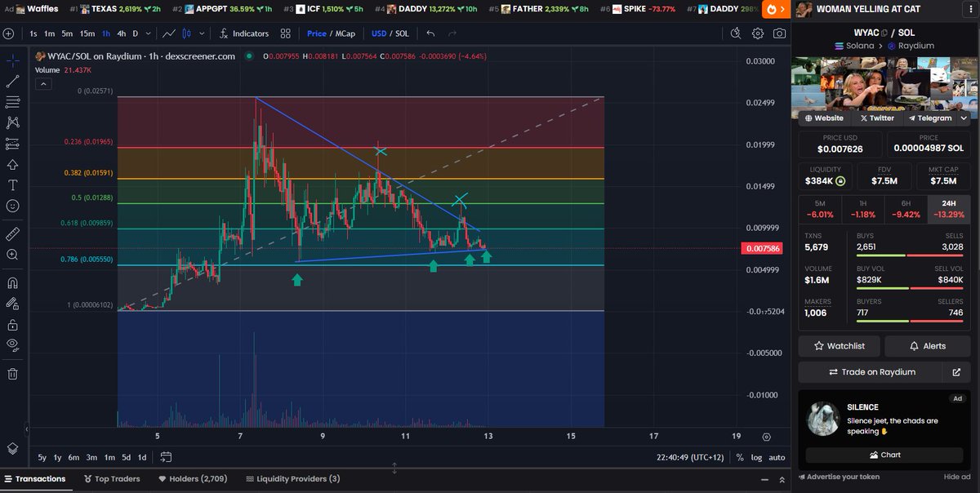
Task: Set interval to 1s
Action: pos(33,33)
